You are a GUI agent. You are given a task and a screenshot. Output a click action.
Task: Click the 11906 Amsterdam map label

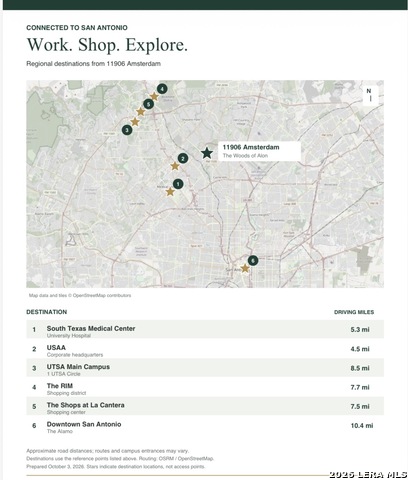[x=259, y=151]
